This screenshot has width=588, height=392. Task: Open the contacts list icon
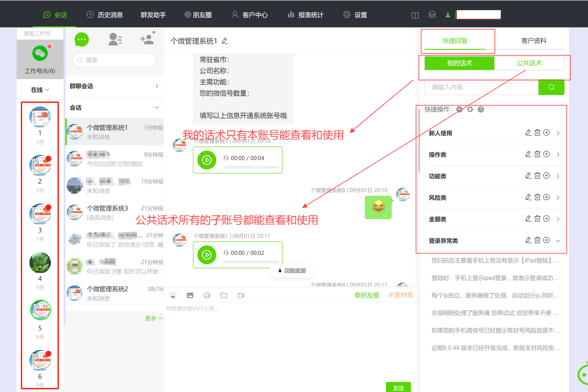pyautogui.click(x=115, y=39)
